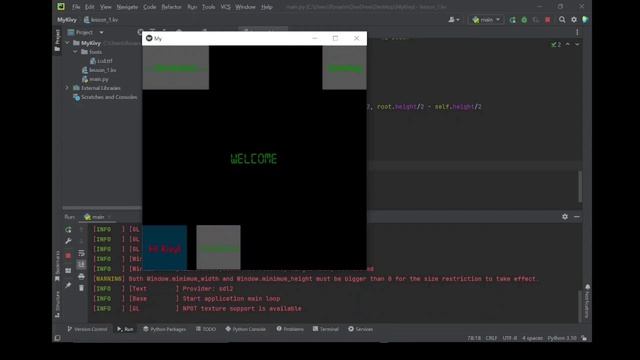Click the editor tabs kebab menu icon
This screenshot has height=360, width=640.
point(577,32)
